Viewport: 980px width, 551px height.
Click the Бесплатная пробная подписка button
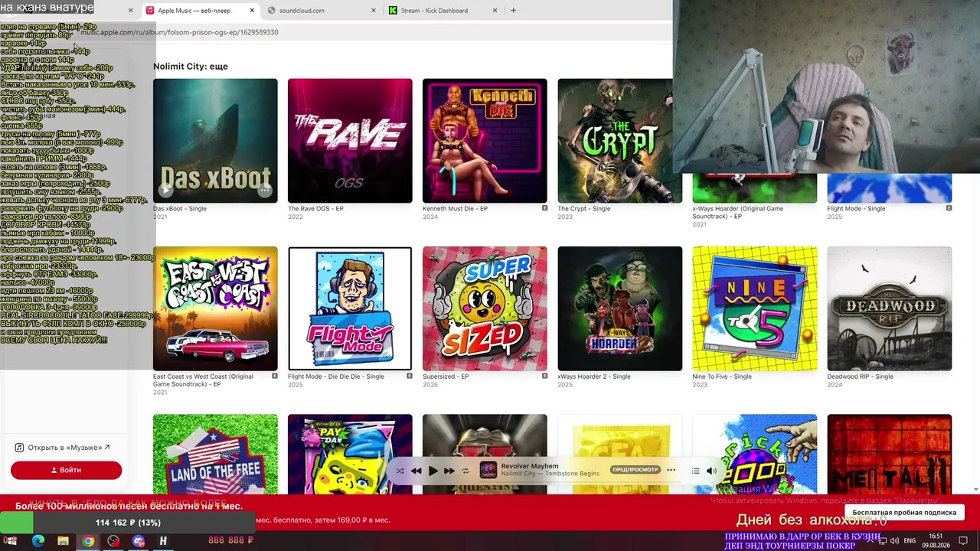point(904,512)
